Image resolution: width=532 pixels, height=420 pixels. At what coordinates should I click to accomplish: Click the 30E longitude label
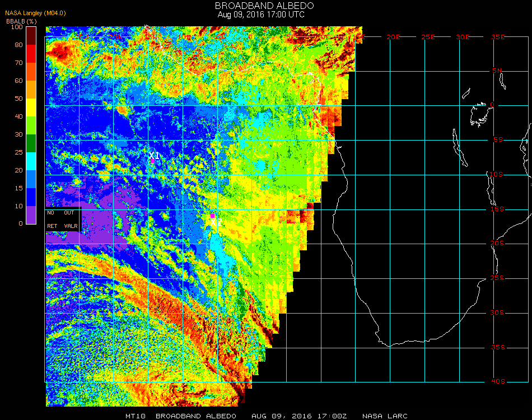[463, 37]
